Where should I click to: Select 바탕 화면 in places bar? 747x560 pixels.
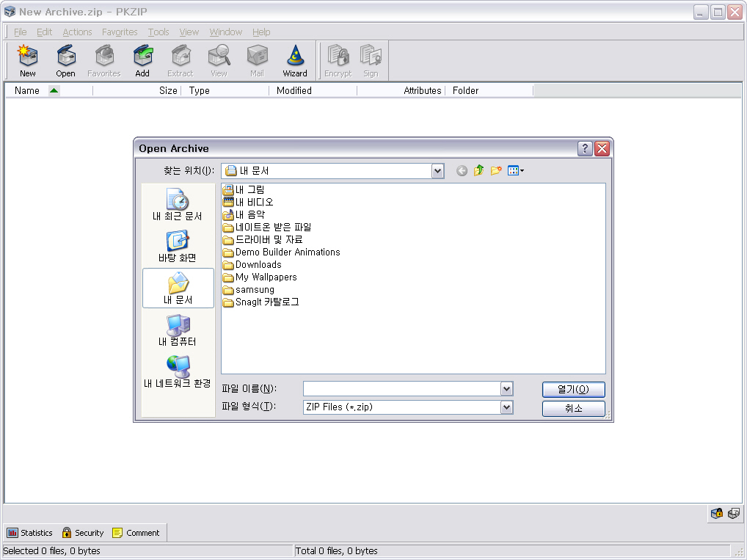[x=178, y=247]
